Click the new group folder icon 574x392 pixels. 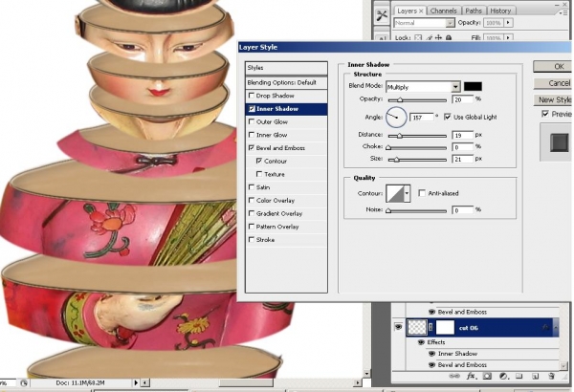[x=519, y=377]
